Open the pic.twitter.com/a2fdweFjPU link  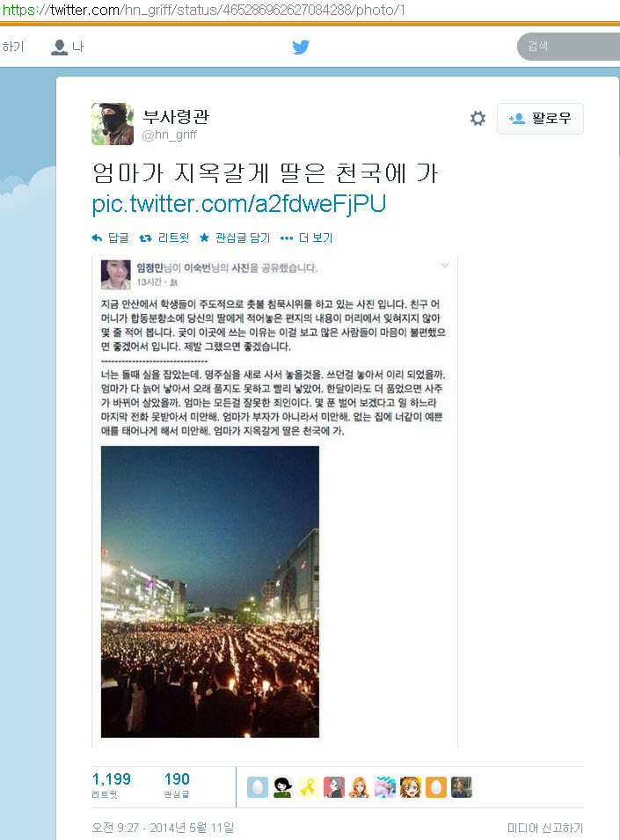[239, 203]
